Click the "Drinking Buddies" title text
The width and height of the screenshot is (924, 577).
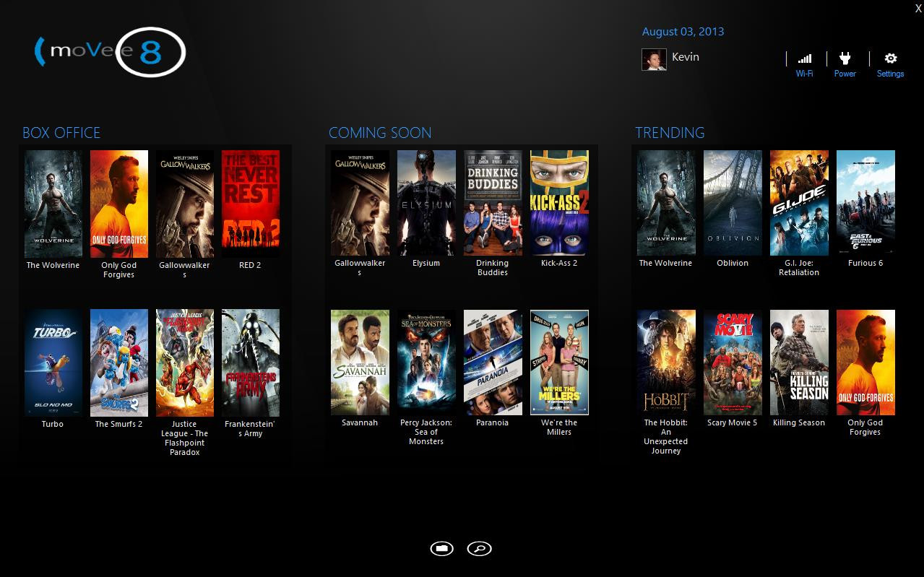(493, 268)
